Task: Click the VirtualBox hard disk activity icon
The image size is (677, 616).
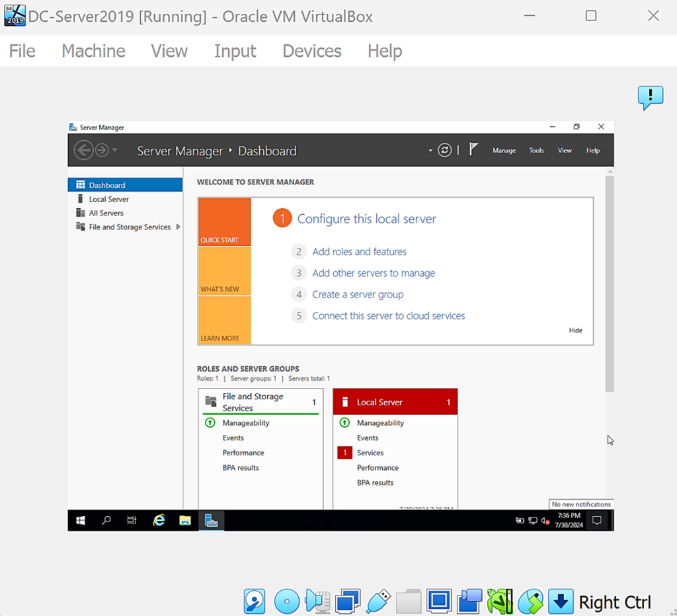Action: click(x=255, y=601)
